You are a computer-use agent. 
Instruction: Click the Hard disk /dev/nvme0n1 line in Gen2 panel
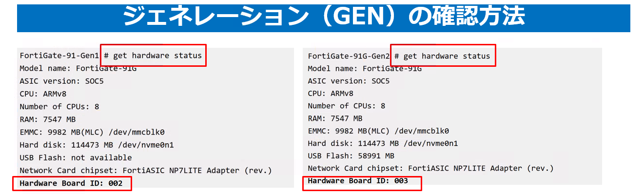(x=383, y=143)
